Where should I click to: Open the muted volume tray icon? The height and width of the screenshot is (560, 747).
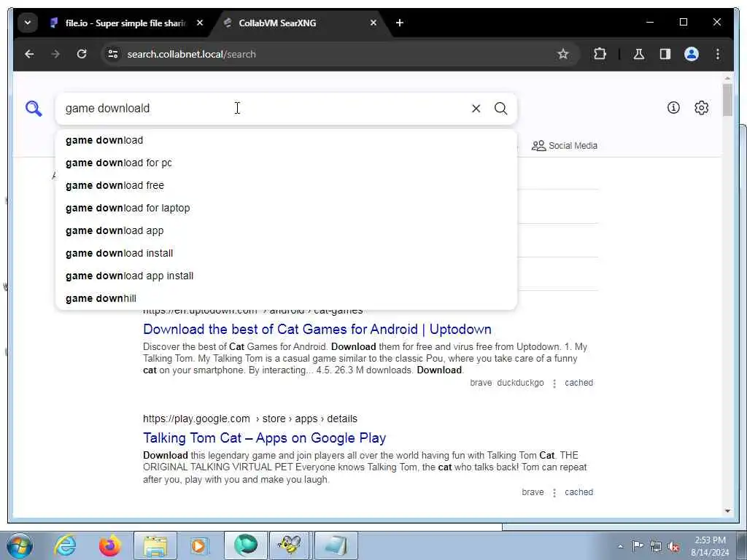click(673, 547)
